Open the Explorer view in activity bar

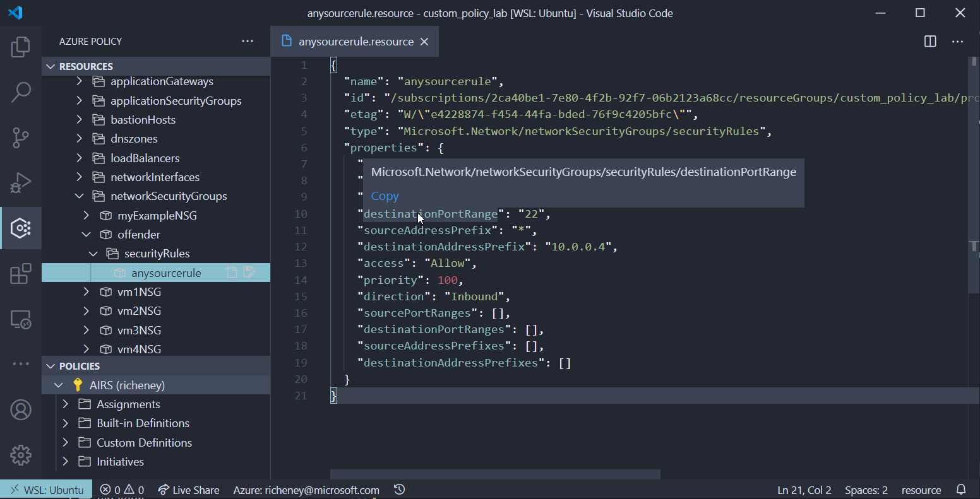(21, 47)
